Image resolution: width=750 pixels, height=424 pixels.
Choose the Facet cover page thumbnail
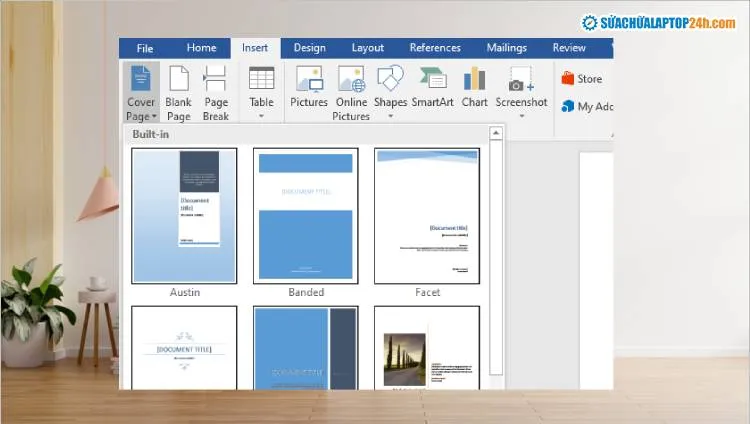[x=427, y=216]
